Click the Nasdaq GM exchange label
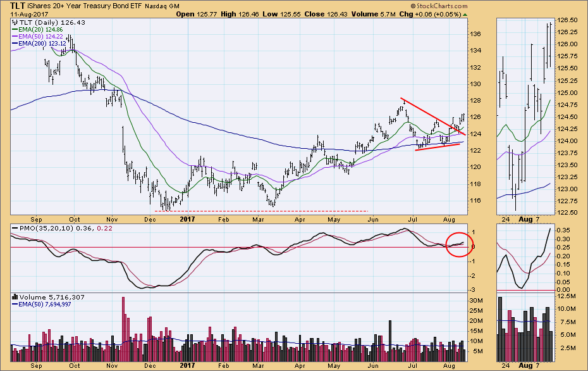Viewport: 588px width, 371px height. coord(162,6)
